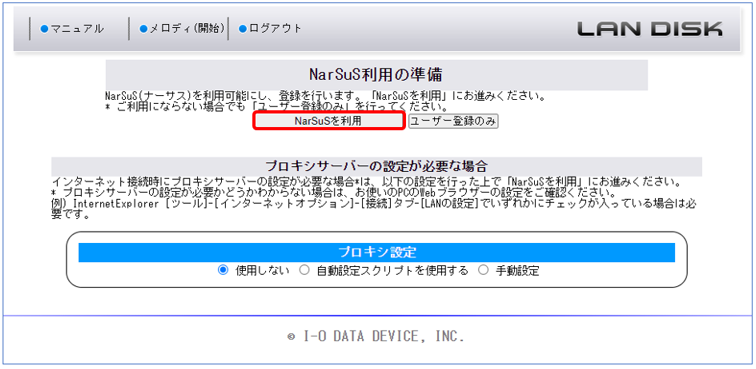756x369 pixels.
Task: Start the melody via メロディ(開始)
Action: (x=188, y=28)
